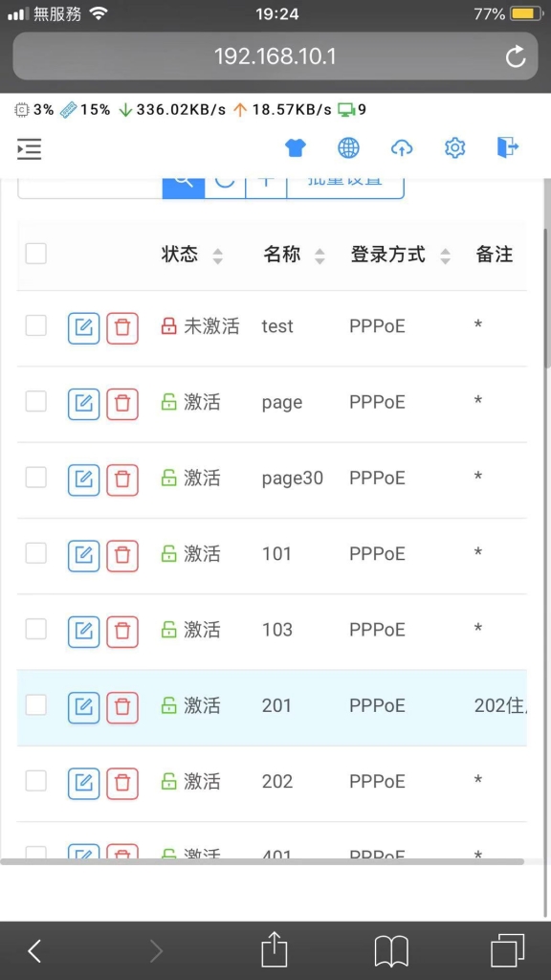Image resolution: width=551 pixels, height=980 pixels.
Task: Tap the 192.168.10.1 address bar
Action: coord(275,56)
